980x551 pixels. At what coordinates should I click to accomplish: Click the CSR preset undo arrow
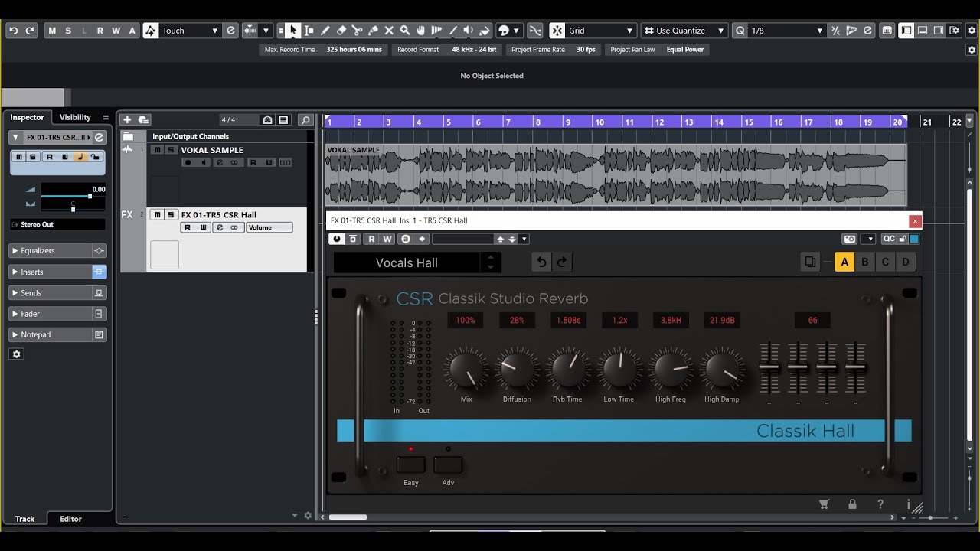click(x=541, y=262)
